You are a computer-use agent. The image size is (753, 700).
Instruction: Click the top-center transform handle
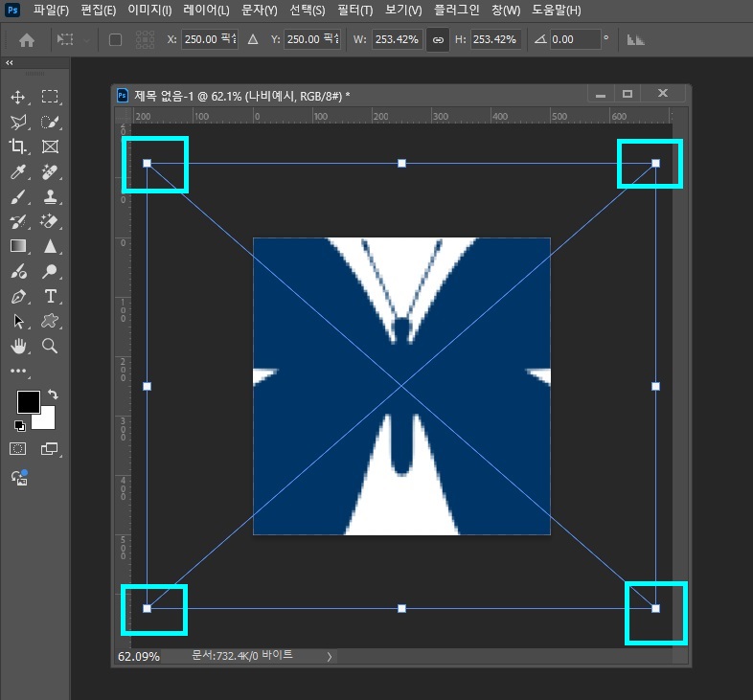[x=402, y=163]
